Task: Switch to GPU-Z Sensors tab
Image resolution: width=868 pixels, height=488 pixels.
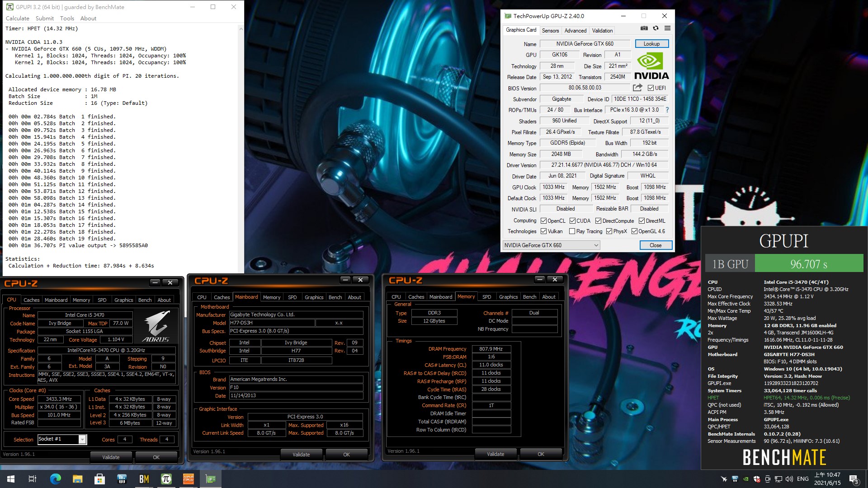Action: pyautogui.click(x=550, y=30)
